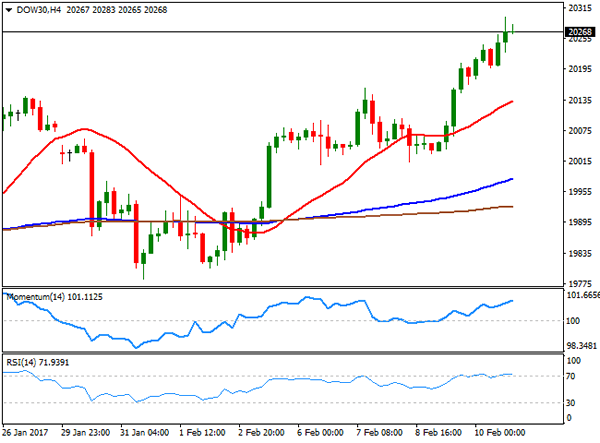Click the 6 Feb 00:00 time label
The image size is (600, 443).
(x=320, y=433)
